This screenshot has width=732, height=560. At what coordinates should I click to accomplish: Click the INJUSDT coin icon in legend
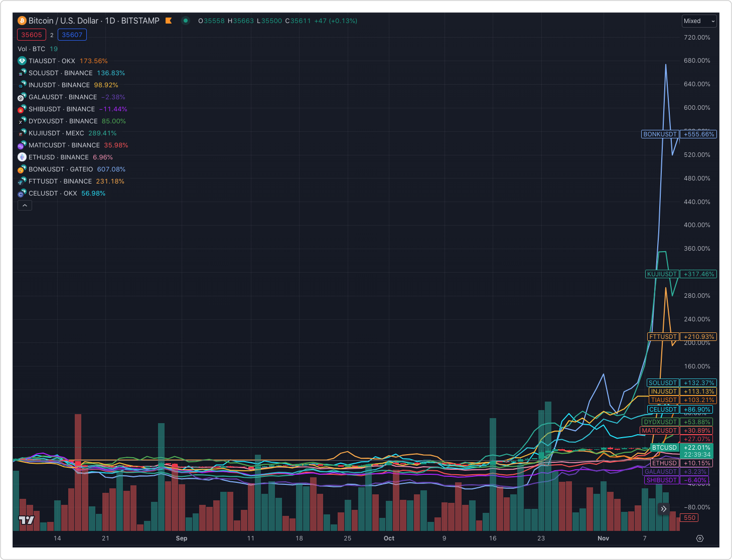coord(22,85)
